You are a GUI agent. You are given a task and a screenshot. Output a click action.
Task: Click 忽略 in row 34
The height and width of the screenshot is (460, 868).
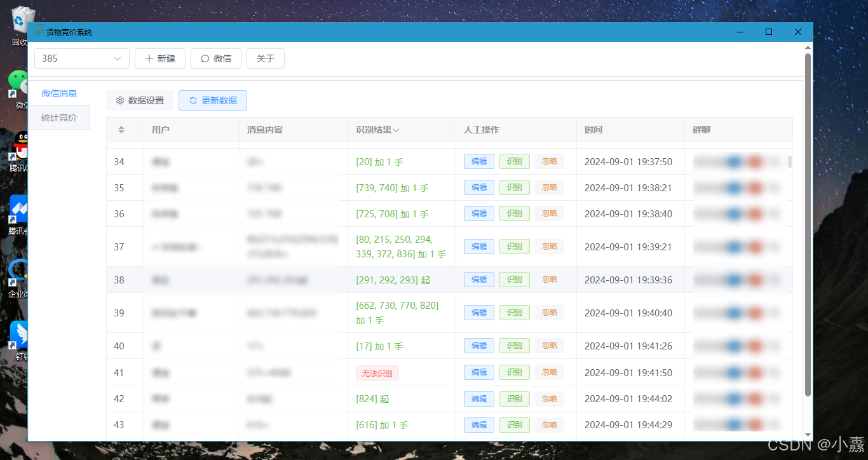(x=550, y=161)
